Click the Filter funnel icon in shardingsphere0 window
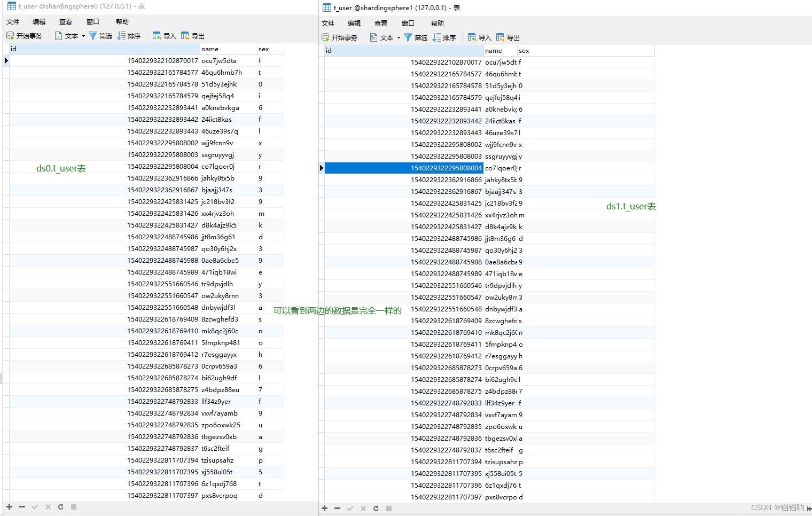 [x=93, y=36]
